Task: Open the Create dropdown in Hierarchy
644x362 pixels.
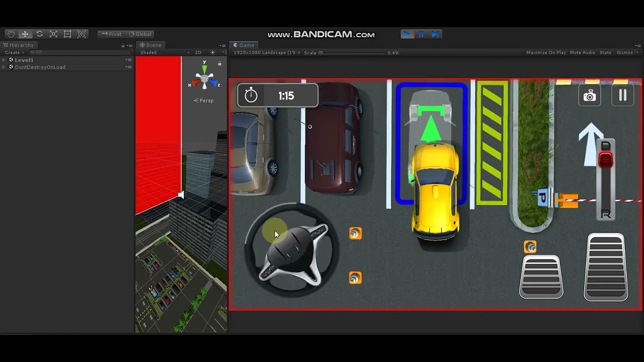Action: coord(14,52)
